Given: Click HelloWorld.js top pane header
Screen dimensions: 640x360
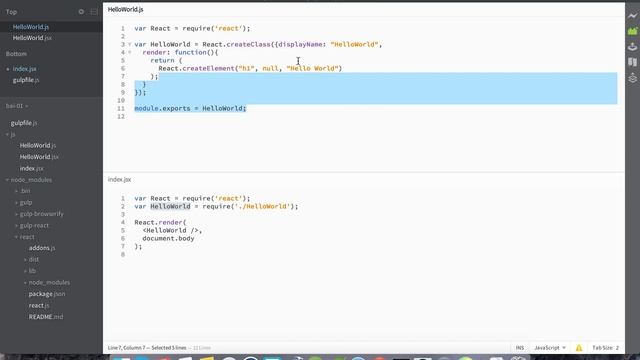Looking at the screenshot, I should (125, 9).
